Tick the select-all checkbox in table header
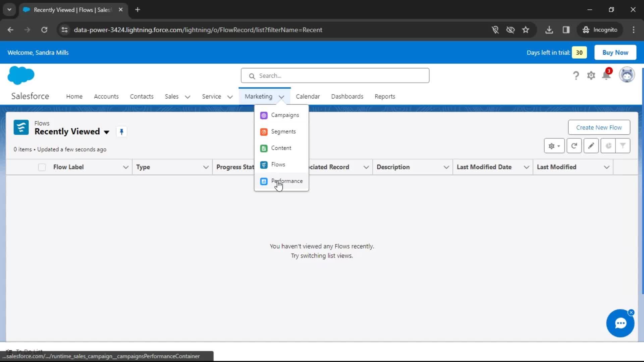The width and height of the screenshot is (644, 362). (x=42, y=167)
